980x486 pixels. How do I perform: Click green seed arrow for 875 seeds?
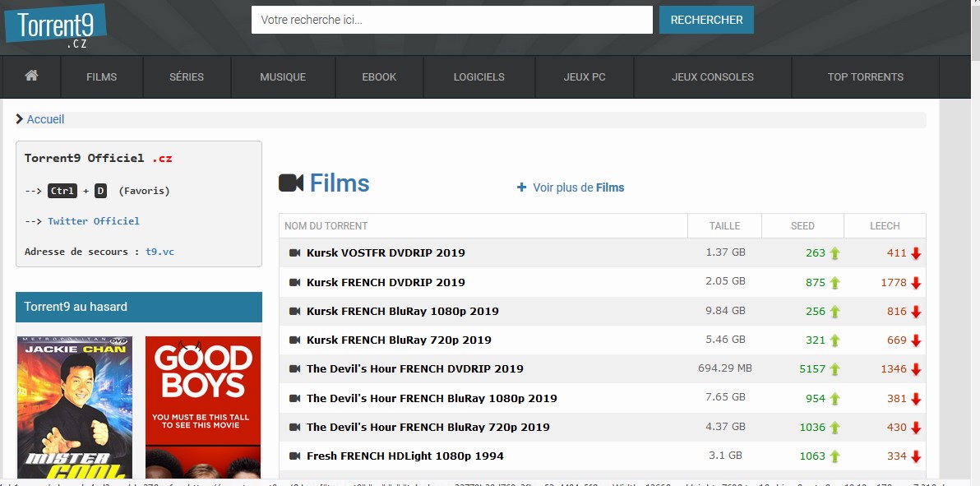pyautogui.click(x=834, y=283)
